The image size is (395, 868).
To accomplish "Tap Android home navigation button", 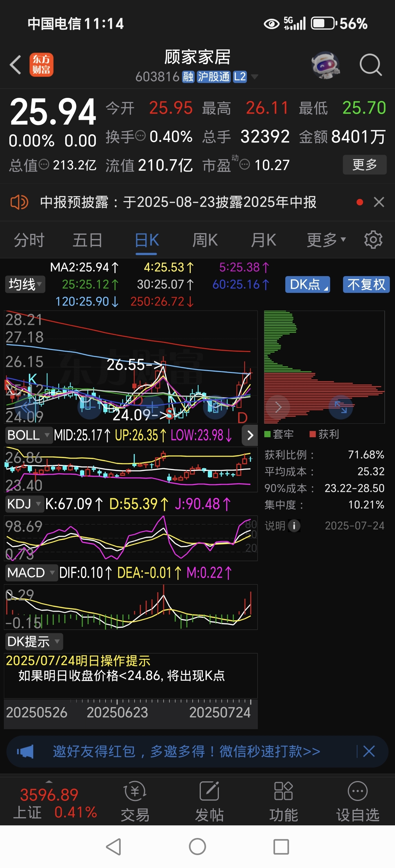I will pos(197,846).
